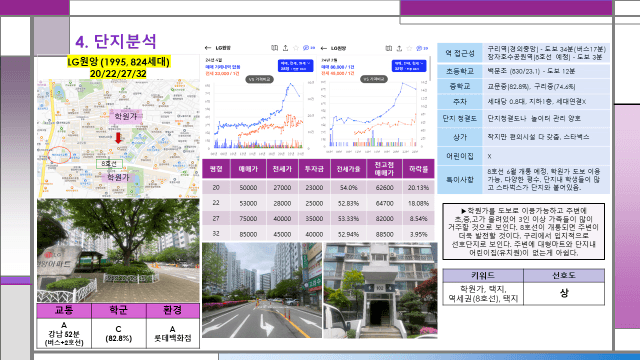Open map view icon in left panel header

275,48
